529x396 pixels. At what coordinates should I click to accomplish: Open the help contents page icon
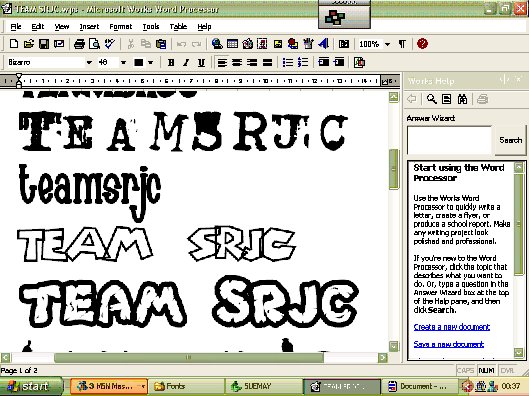[x=447, y=99]
